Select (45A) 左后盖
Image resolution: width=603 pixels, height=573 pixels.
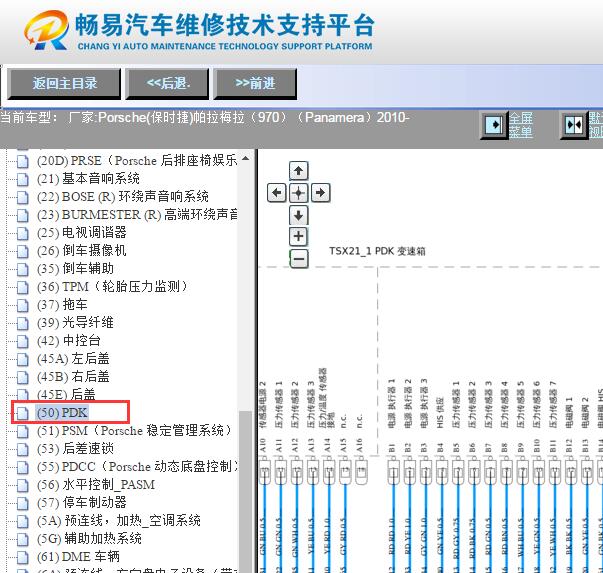[73, 359]
